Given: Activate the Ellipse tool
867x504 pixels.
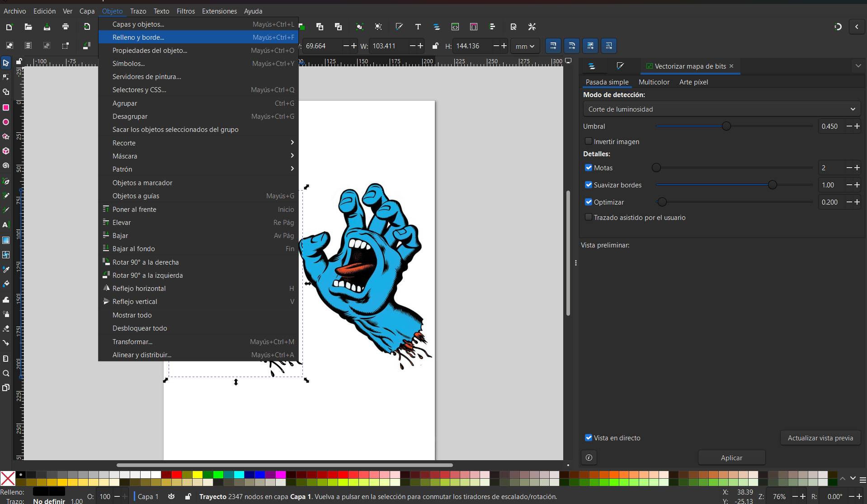Looking at the screenshot, I should pos(6,122).
